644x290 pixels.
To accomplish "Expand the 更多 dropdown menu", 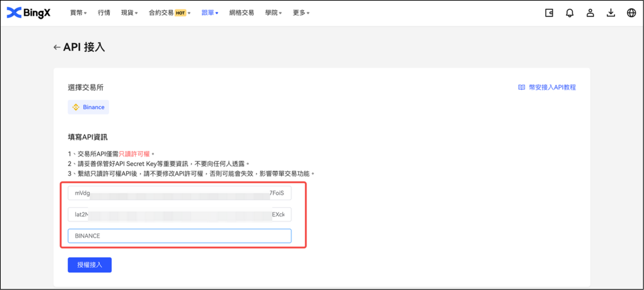I will (301, 13).
